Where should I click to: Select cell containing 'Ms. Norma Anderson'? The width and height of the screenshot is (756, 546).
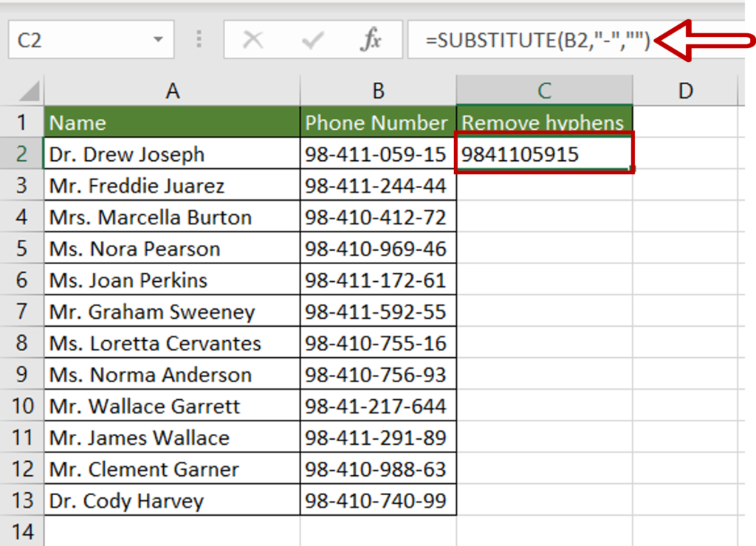point(172,374)
